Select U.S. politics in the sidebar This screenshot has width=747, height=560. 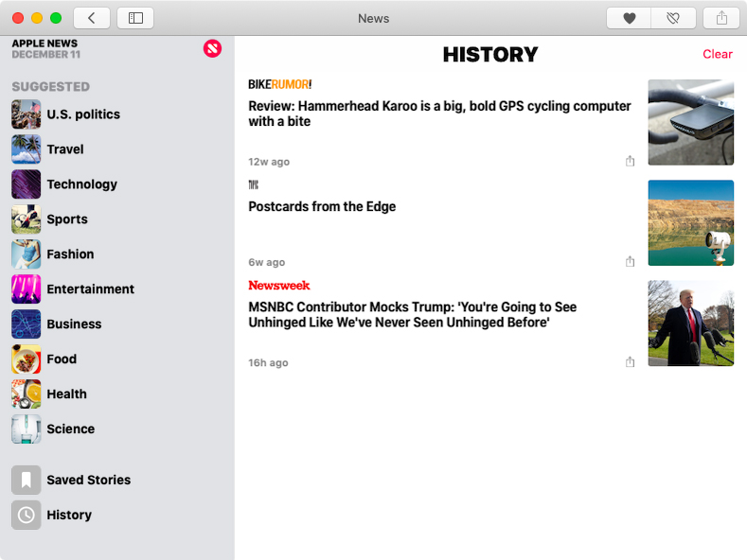pyautogui.click(x=83, y=114)
